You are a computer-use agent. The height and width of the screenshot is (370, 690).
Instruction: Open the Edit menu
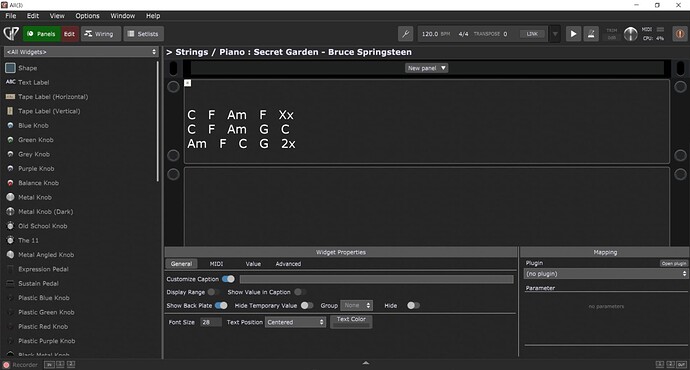33,16
